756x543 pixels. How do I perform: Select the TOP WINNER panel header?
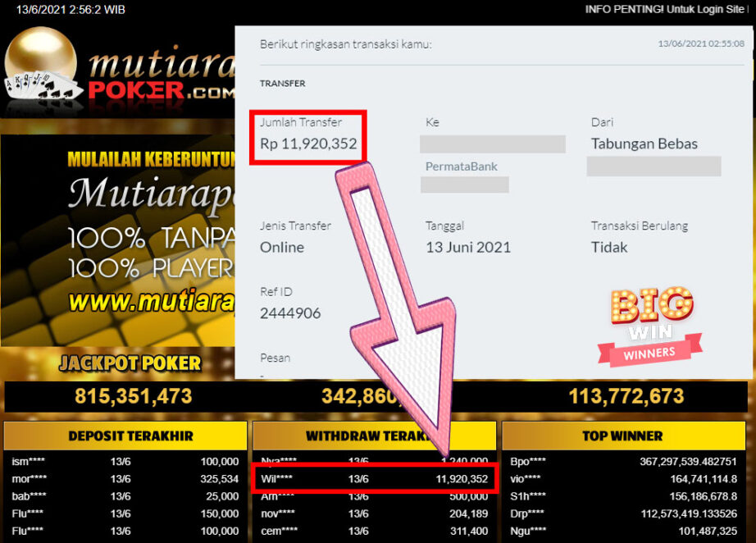(623, 436)
